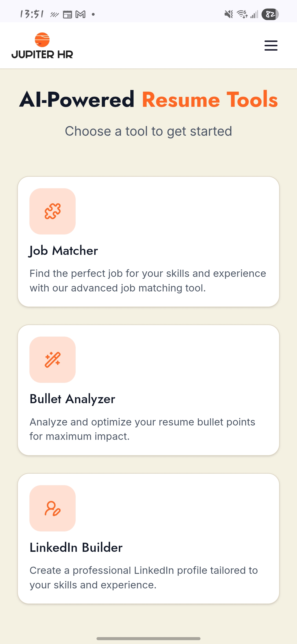
Task: Tap the Wi-Fi status icon
Action: tap(242, 14)
